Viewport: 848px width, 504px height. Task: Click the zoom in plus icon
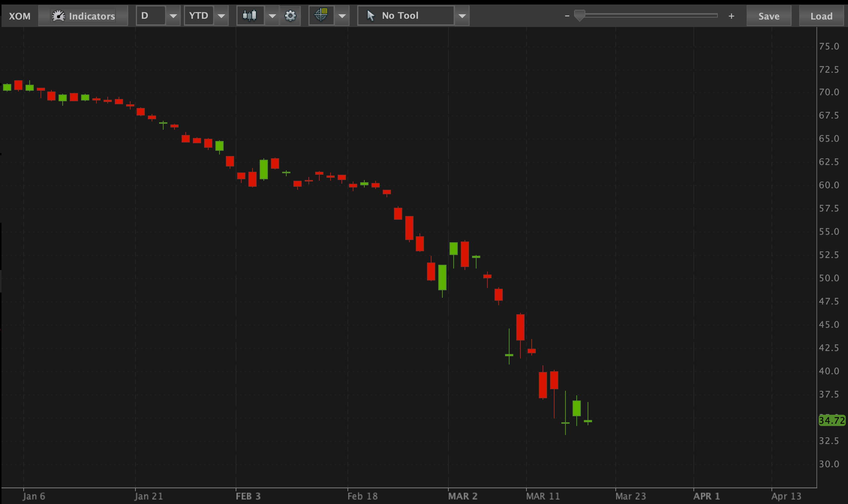point(731,16)
